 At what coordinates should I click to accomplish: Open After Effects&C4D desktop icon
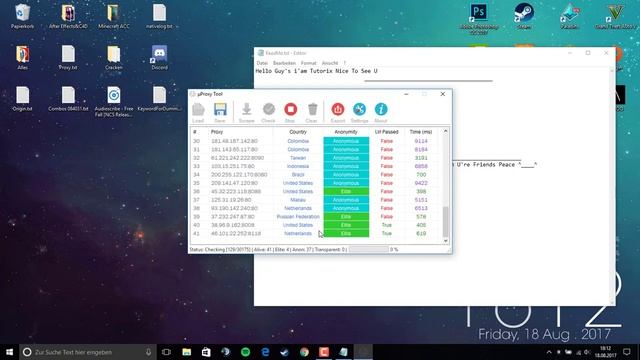(68, 16)
